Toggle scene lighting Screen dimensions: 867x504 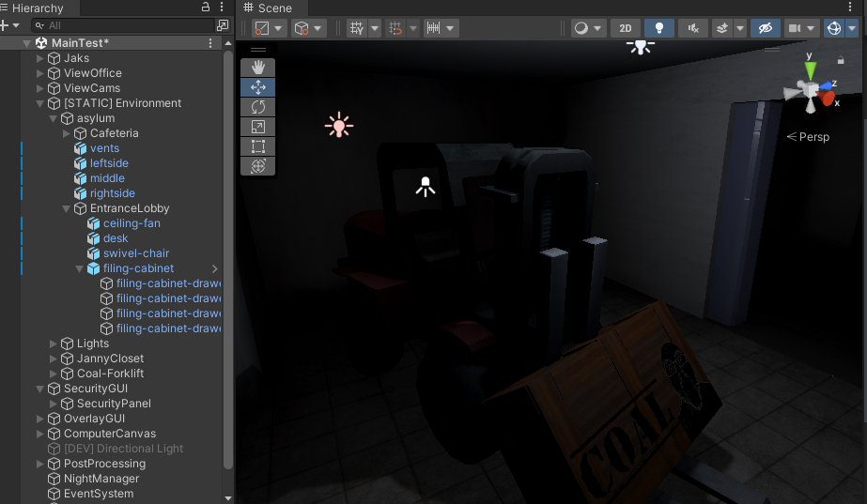659,28
